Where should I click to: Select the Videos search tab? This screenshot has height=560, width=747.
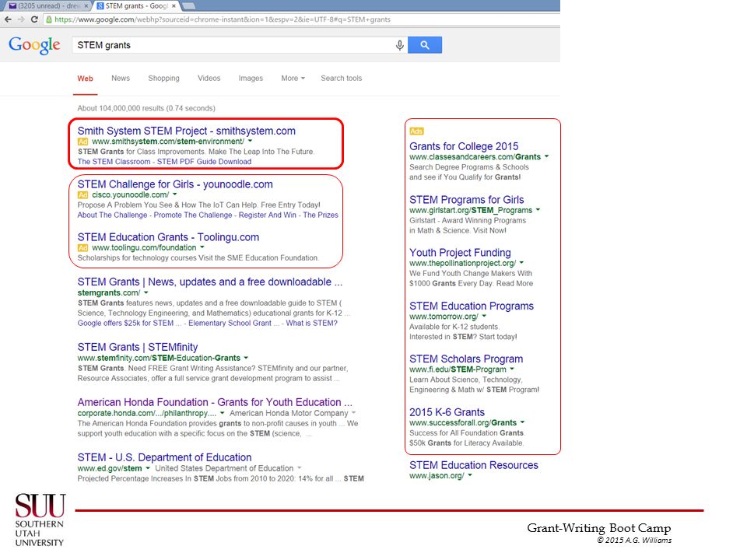click(x=209, y=78)
